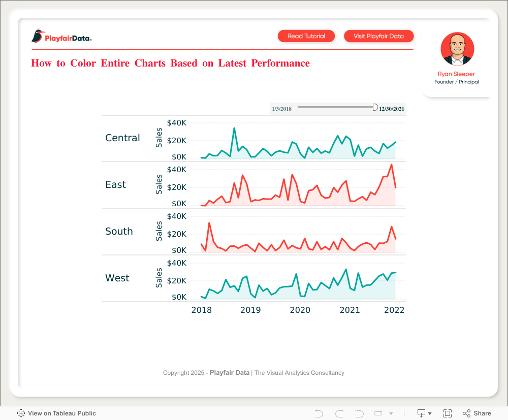Image resolution: width=508 pixels, height=420 pixels.
Task: Select the East region row label
Action: pyautogui.click(x=116, y=184)
